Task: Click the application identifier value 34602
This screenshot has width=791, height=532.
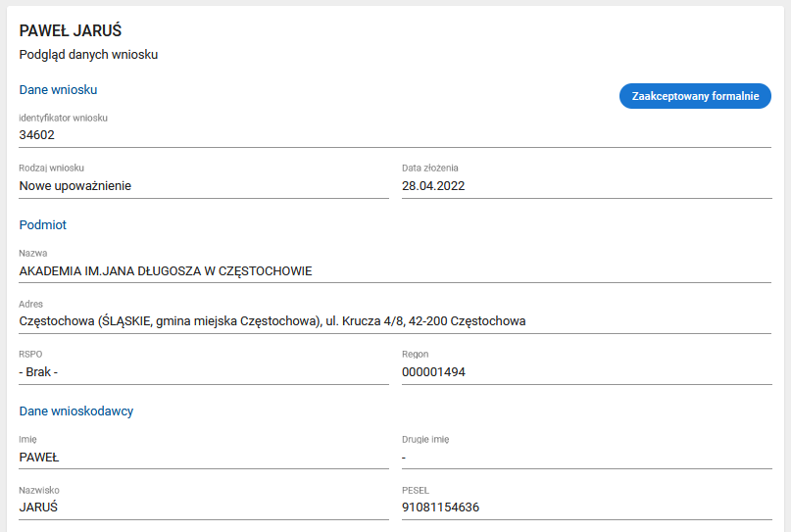Action: (37, 135)
